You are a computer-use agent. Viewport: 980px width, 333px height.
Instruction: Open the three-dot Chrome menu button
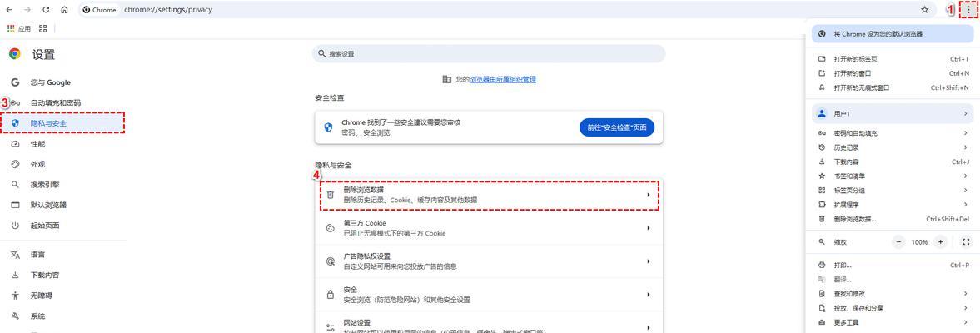coord(968,10)
